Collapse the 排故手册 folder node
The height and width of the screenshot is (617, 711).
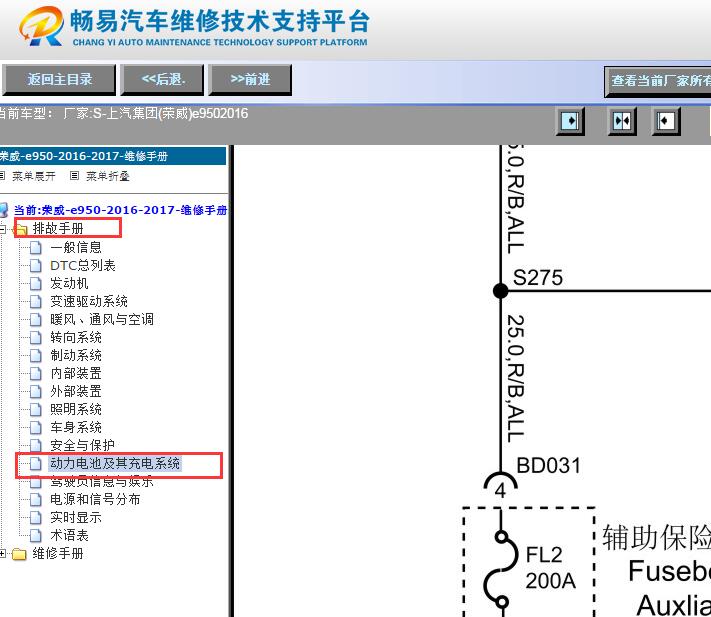pos(3,229)
